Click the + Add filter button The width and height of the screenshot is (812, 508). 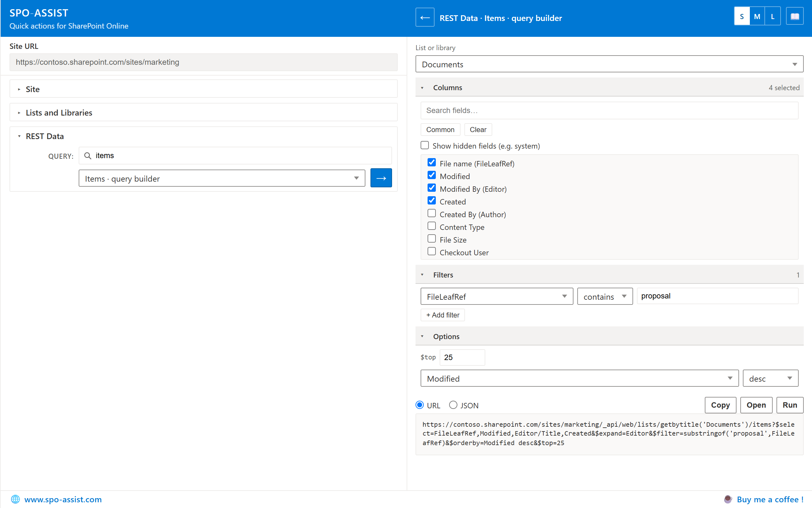(x=442, y=315)
